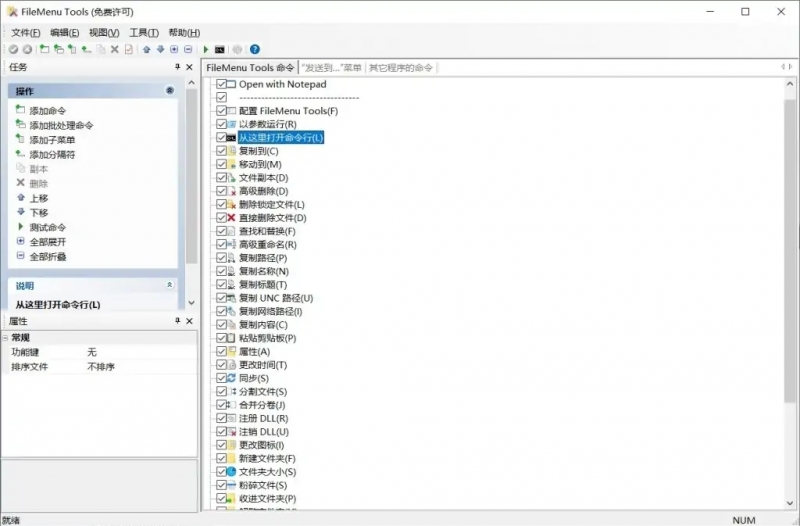This screenshot has width=800, height=526.
Task: Click the blue sync icon of 同步(S)
Action: [231, 378]
